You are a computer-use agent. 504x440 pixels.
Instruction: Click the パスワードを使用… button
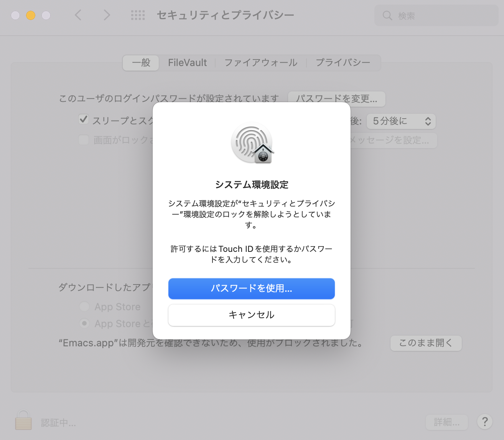tap(252, 288)
